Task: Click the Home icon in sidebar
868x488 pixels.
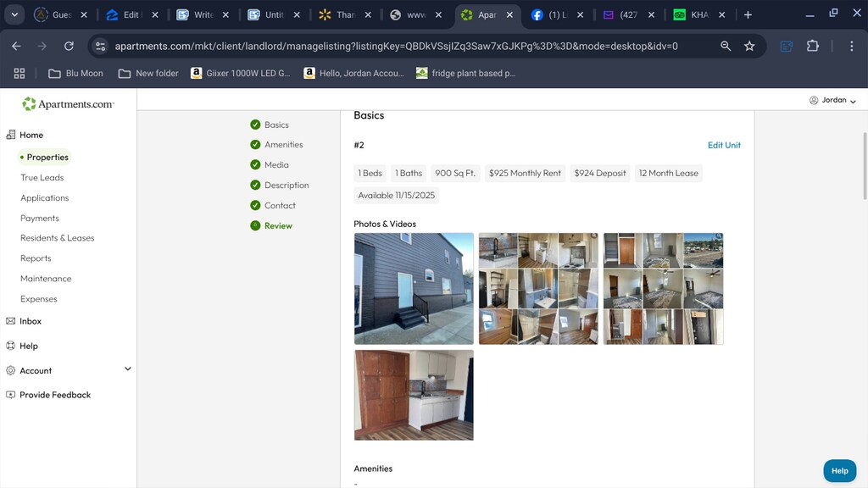Action: pos(11,135)
